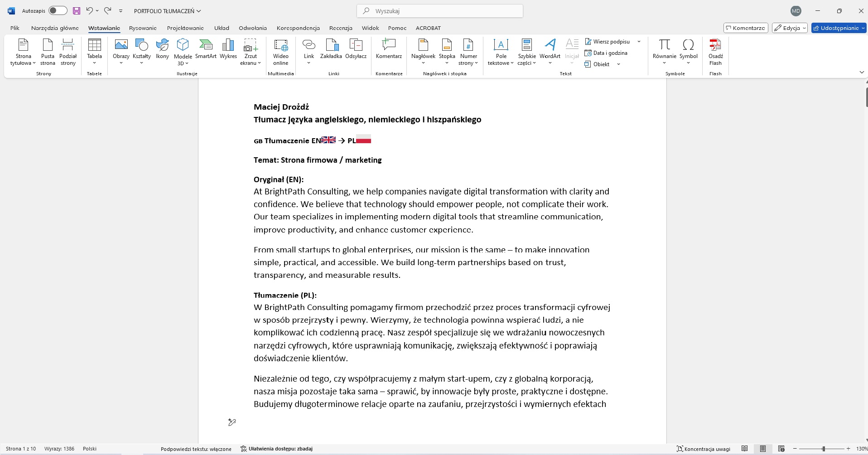The image size is (868, 455).
Task: Expand the Obiekt dropdown arrow
Action: [x=618, y=64]
